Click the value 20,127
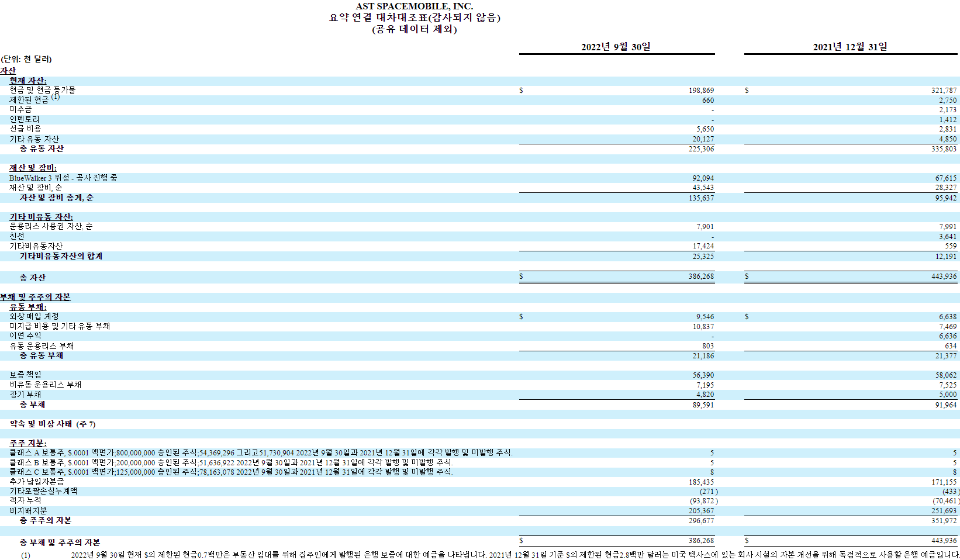Image resolution: width=960 pixels, height=560 pixels. tap(703, 139)
